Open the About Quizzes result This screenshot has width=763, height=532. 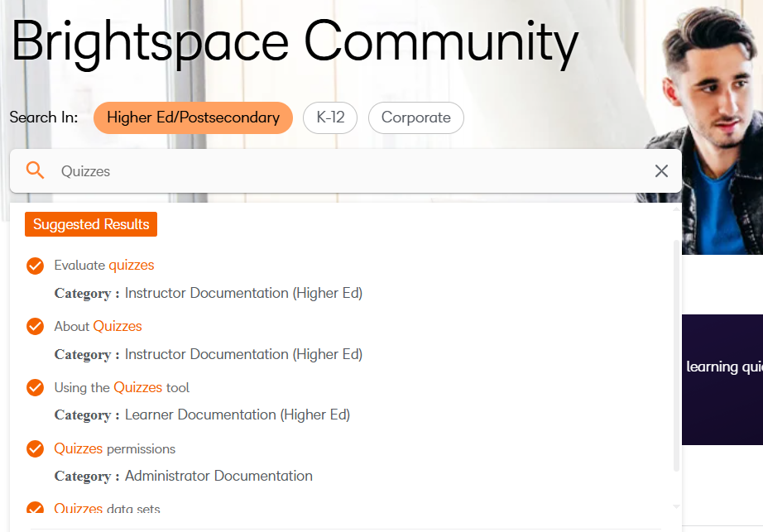pyautogui.click(x=98, y=326)
